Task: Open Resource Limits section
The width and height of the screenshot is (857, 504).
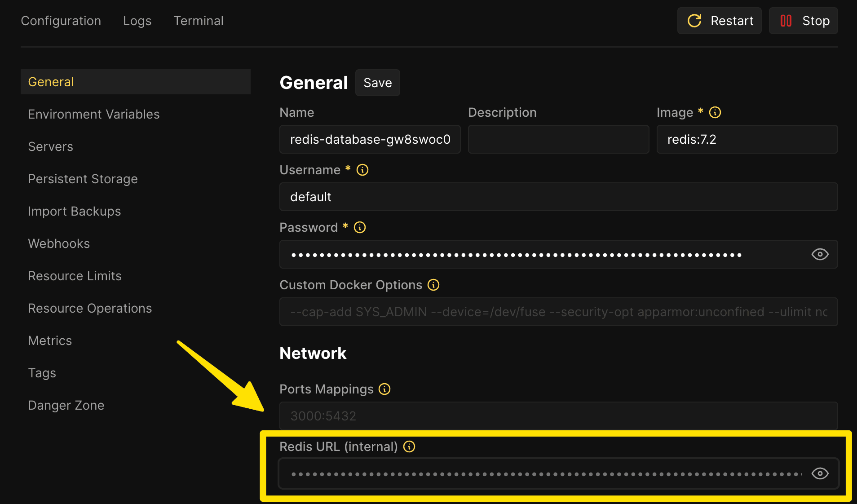Action: [136, 276]
